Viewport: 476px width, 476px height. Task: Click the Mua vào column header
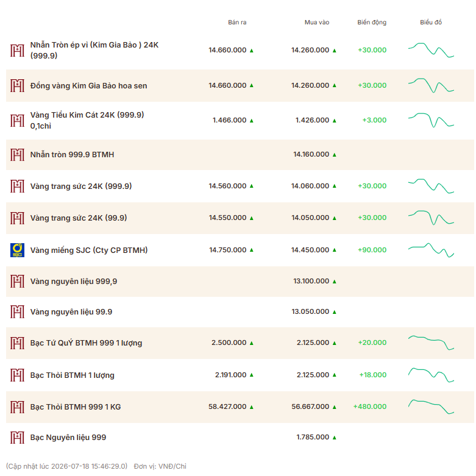[x=317, y=22]
